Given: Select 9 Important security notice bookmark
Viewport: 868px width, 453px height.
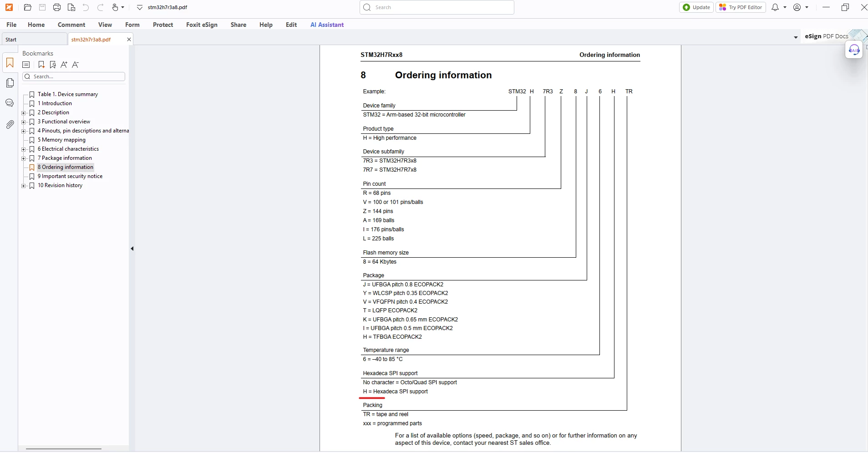Looking at the screenshot, I should click(x=70, y=176).
